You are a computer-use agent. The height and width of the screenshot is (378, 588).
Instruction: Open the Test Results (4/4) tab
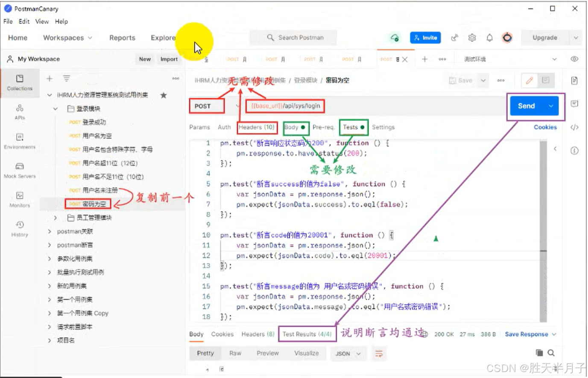[x=307, y=334]
